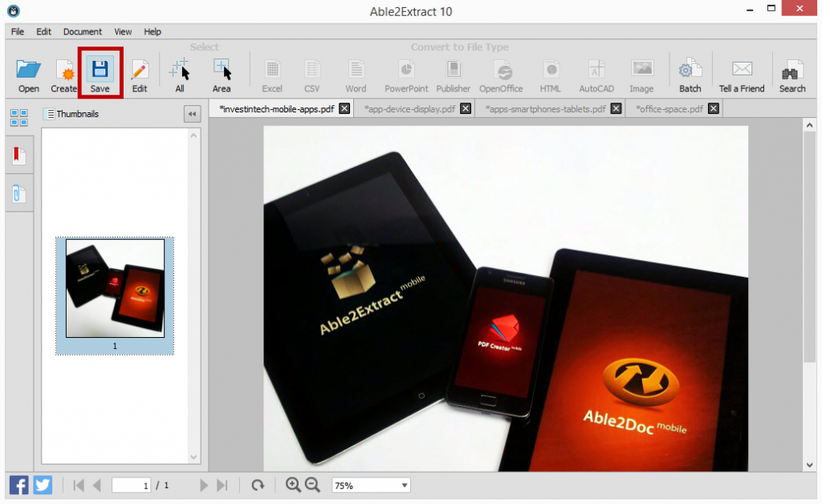
Task: Open the Thumbnails panel menu
Action: pyautogui.click(x=51, y=114)
